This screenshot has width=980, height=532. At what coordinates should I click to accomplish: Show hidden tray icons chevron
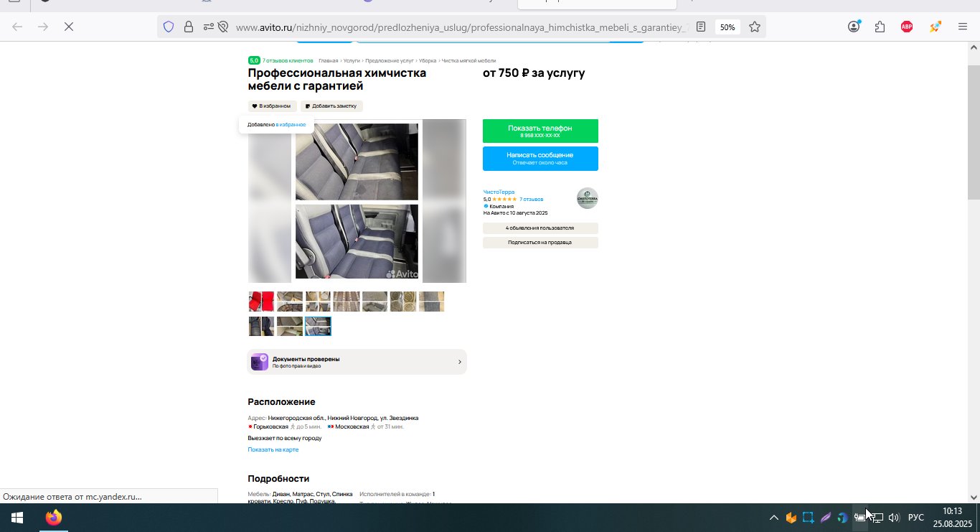click(x=774, y=518)
